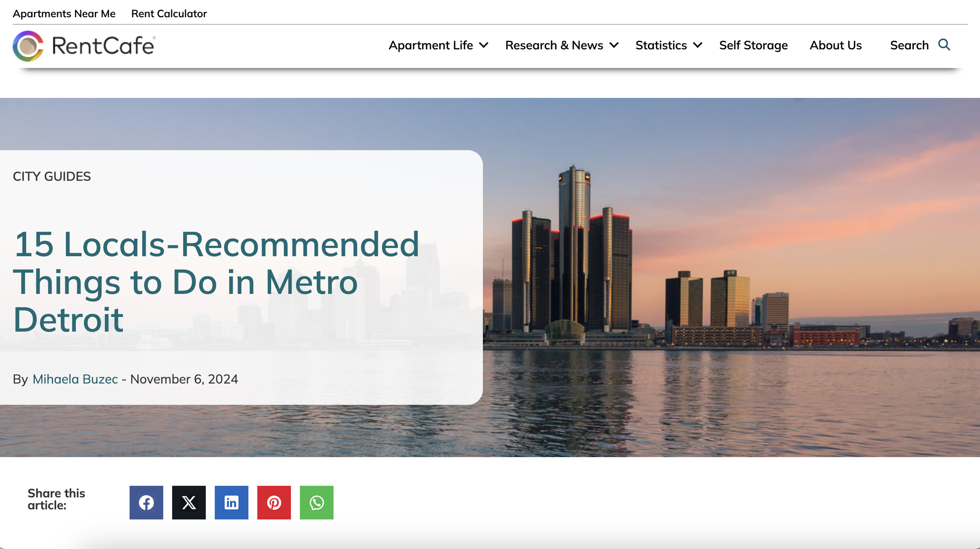The height and width of the screenshot is (549, 980).
Task: Share article on Facebook
Action: [146, 502]
